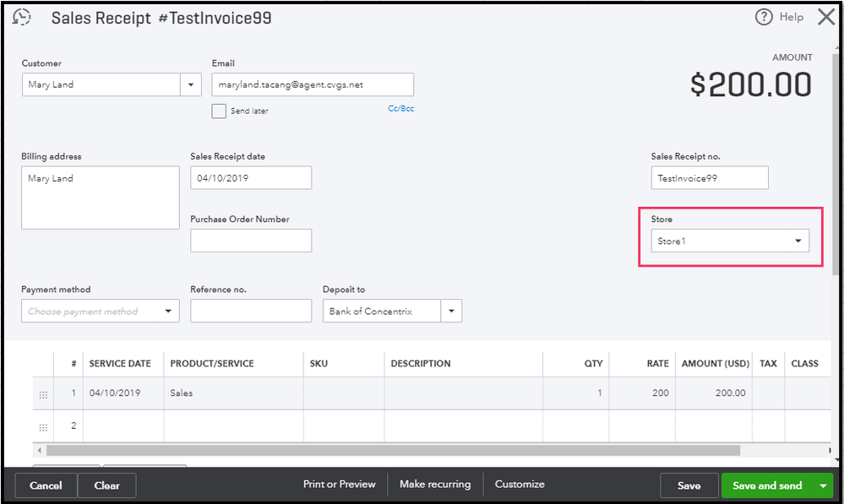Click the horizontal table scrollbar
This screenshot has width=844, height=504.
click(389, 451)
